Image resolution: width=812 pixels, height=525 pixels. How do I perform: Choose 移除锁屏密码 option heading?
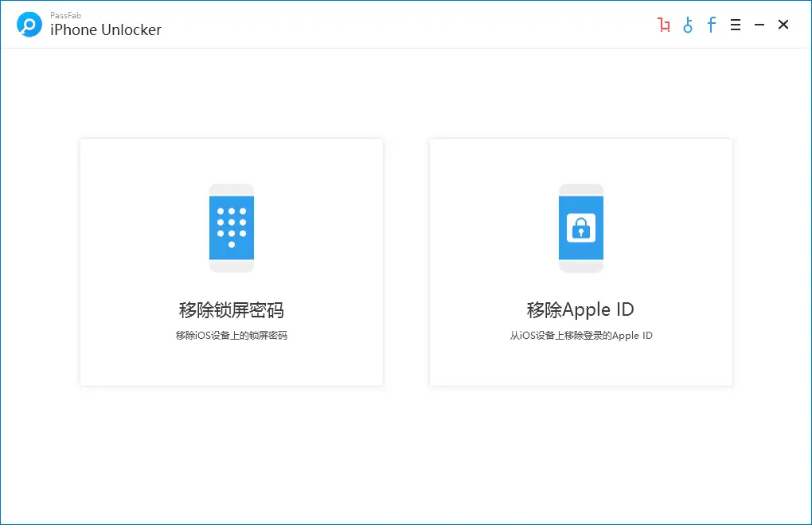(x=232, y=309)
